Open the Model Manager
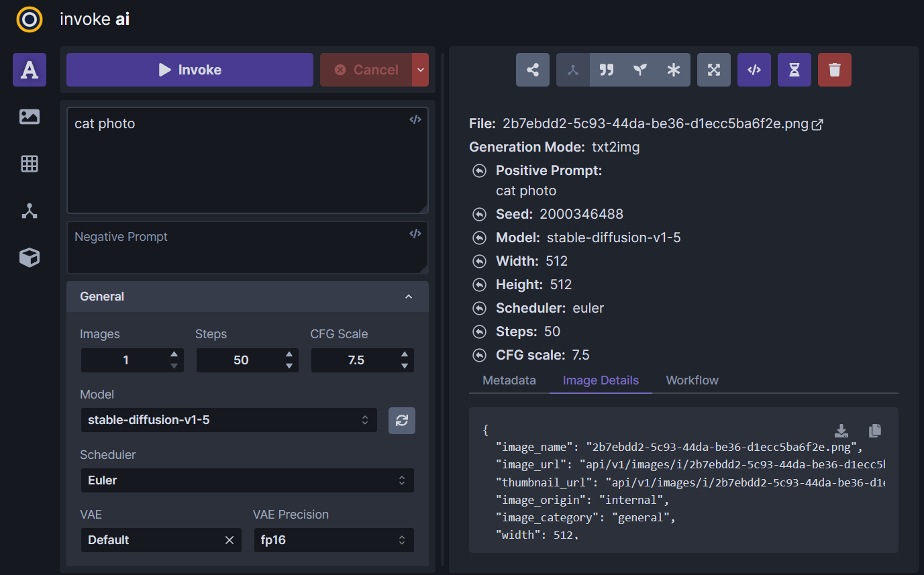This screenshot has width=924, height=575. point(30,258)
